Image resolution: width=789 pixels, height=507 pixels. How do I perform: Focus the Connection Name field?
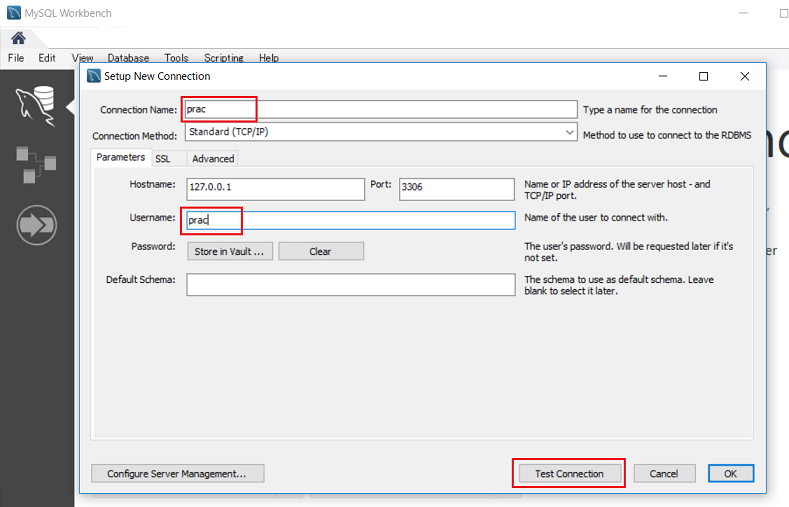[381, 109]
